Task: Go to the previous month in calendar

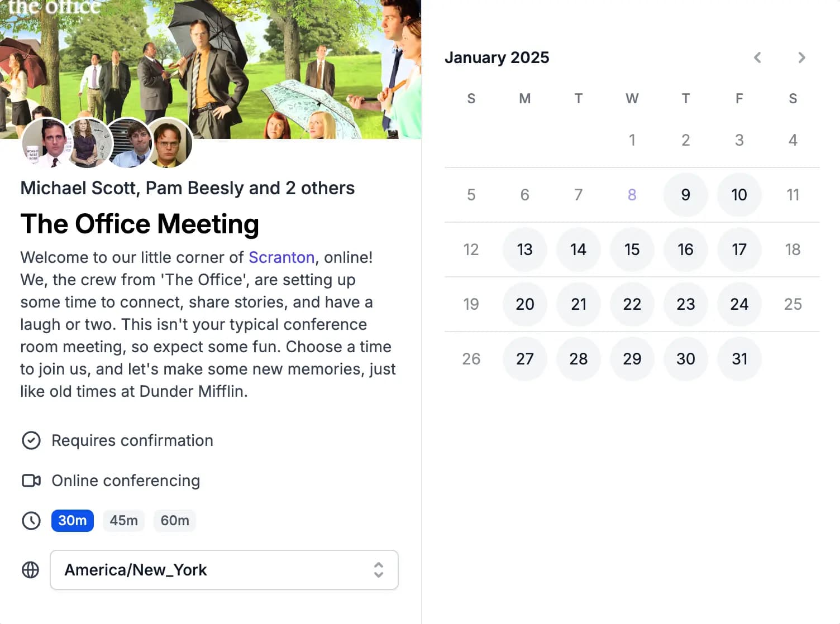Action: [757, 57]
